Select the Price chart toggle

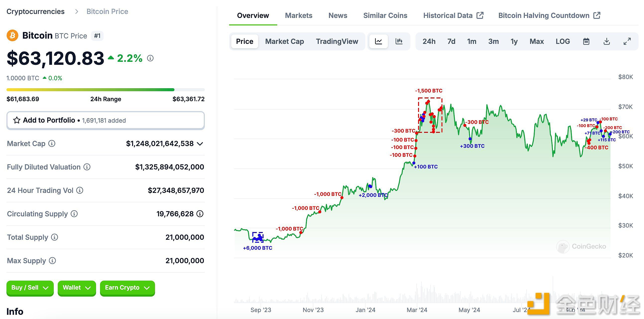245,41
